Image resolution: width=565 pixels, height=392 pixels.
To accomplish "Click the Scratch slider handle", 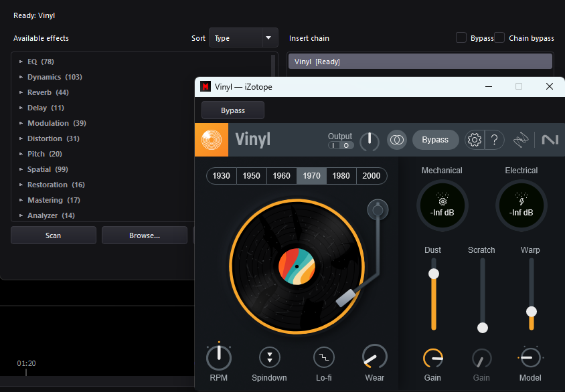I will 483,328.
